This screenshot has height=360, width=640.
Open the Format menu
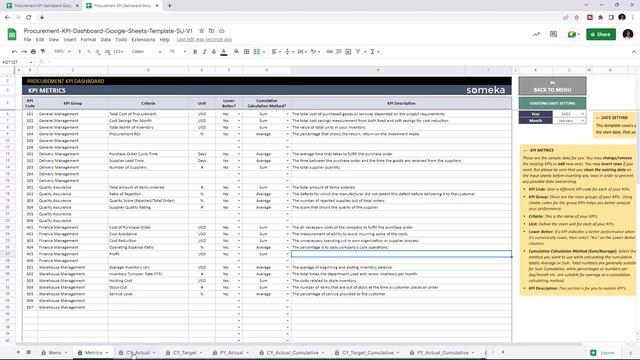click(88, 40)
